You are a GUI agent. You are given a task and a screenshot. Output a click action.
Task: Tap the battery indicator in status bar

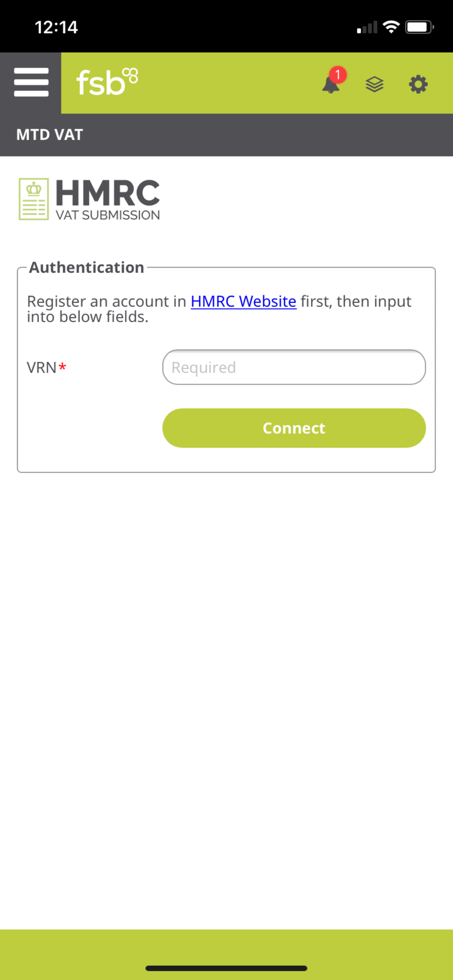click(420, 27)
